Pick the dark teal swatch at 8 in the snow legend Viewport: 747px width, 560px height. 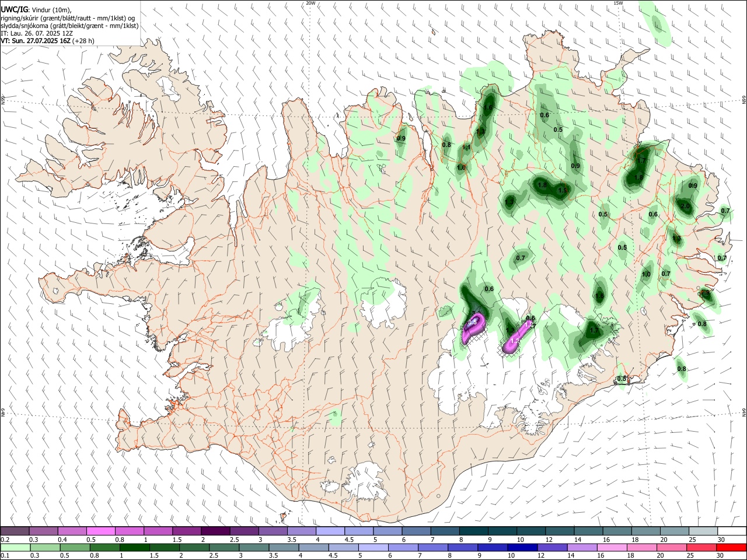473,531
